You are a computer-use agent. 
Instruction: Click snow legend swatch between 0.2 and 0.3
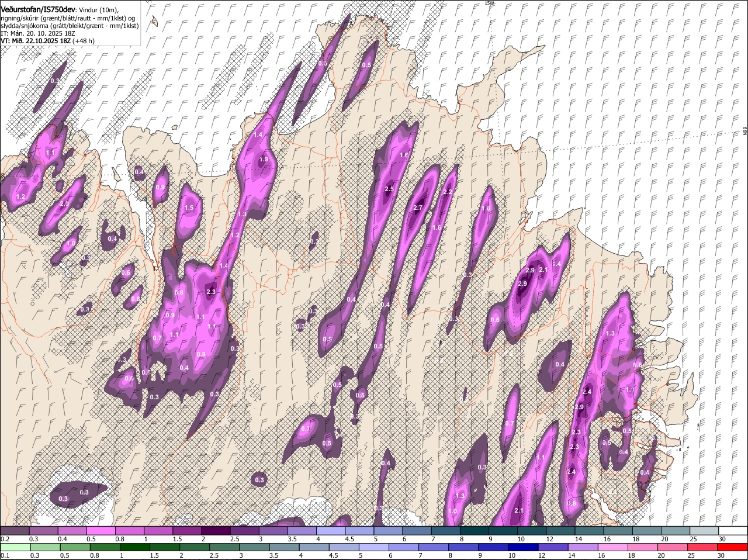[x=15, y=531]
